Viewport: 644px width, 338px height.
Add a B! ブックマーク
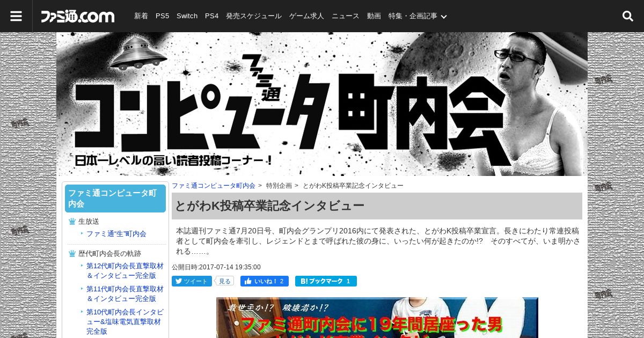[x=326, y=281]
